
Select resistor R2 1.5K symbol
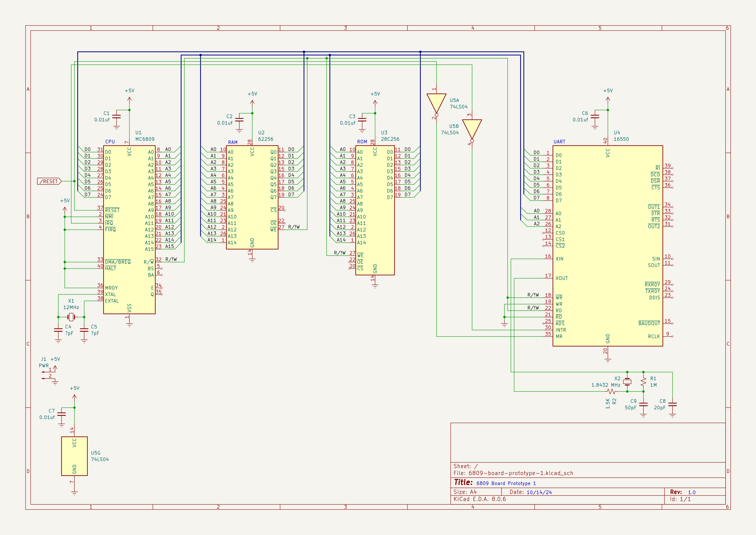click(x=611, y=391)
